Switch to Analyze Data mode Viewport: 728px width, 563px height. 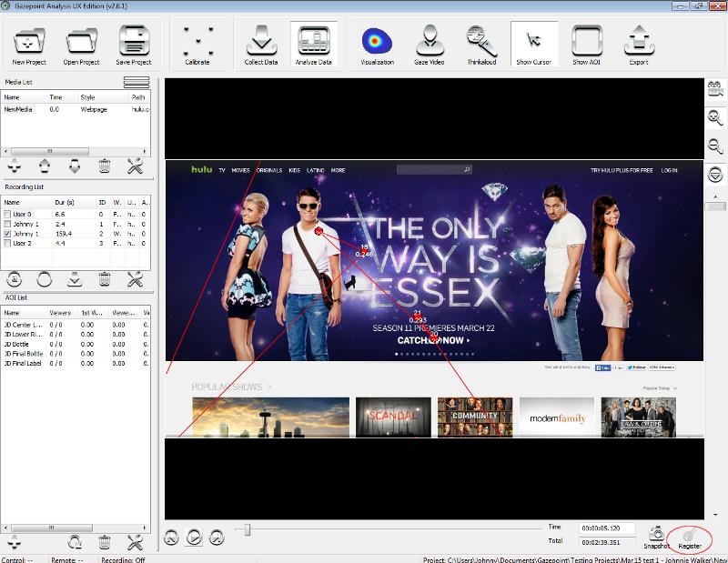click(x=313, y=44)
